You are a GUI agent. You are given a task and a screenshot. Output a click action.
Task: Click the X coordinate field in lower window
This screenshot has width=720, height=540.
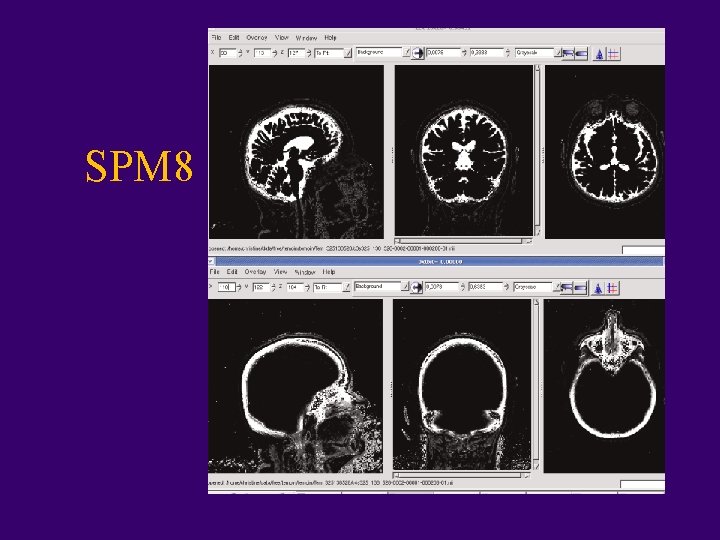(x=226, y=287)
